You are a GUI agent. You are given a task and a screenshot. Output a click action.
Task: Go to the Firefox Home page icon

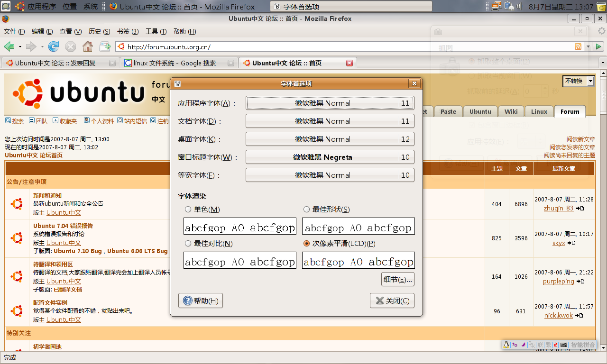(x=88, y=46)
